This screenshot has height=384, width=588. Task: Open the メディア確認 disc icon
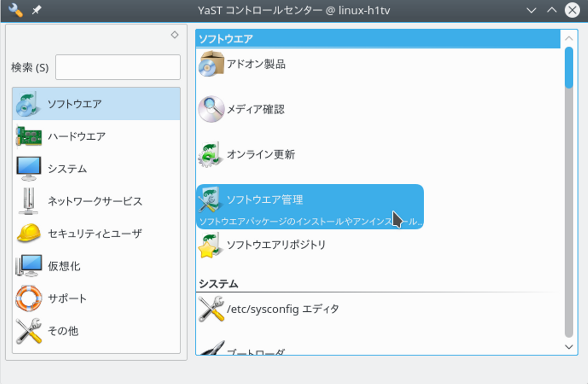pos(211,109)
